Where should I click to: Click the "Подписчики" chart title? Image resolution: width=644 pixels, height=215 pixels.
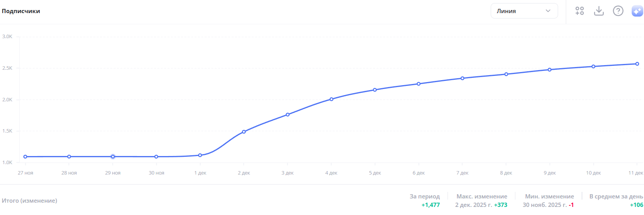[21, 11]
